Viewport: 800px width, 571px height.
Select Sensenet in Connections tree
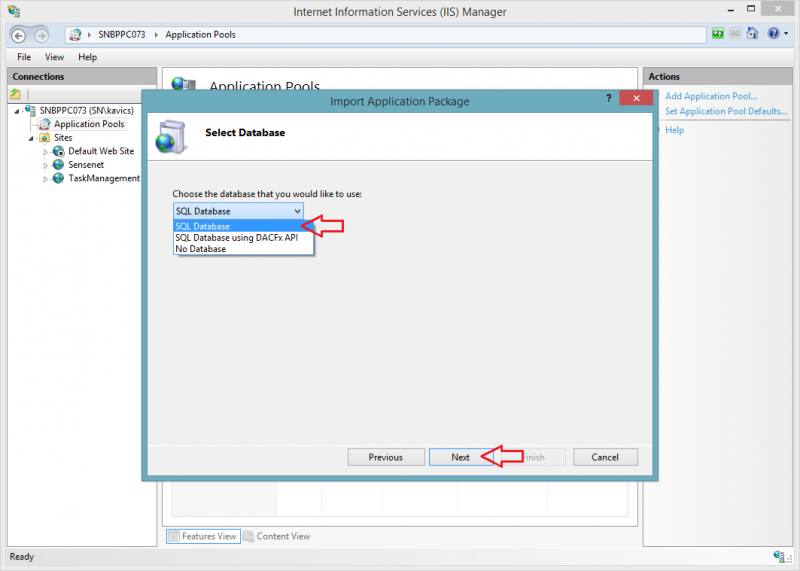[x=86, y=164]
